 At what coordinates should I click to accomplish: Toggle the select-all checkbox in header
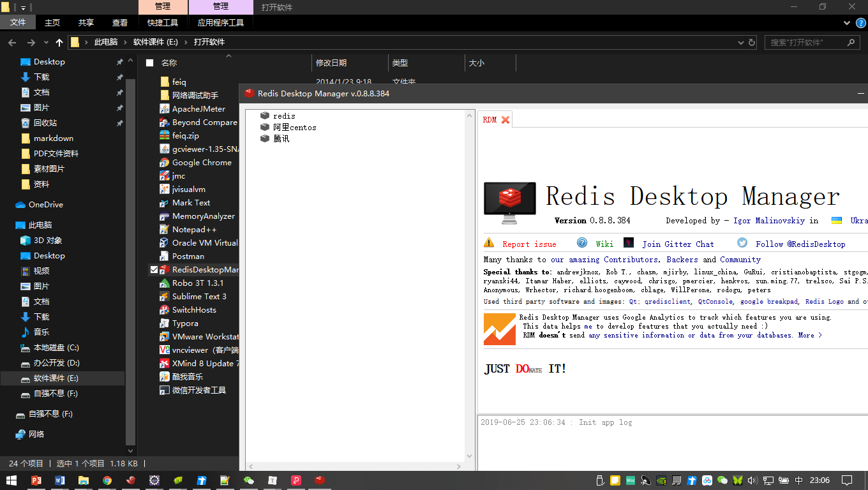point(150,63)
